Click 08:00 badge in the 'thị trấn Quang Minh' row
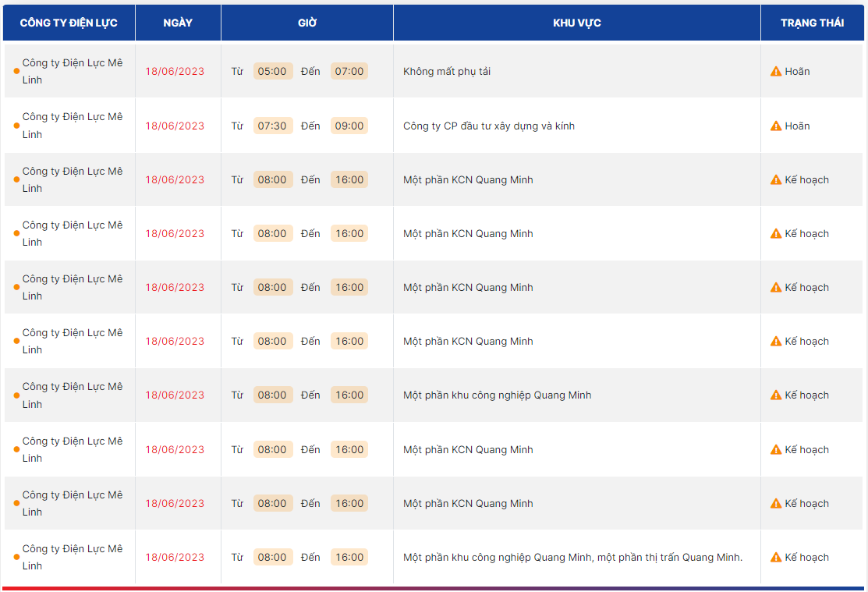The image size is (868, 592). coord(272,557)
